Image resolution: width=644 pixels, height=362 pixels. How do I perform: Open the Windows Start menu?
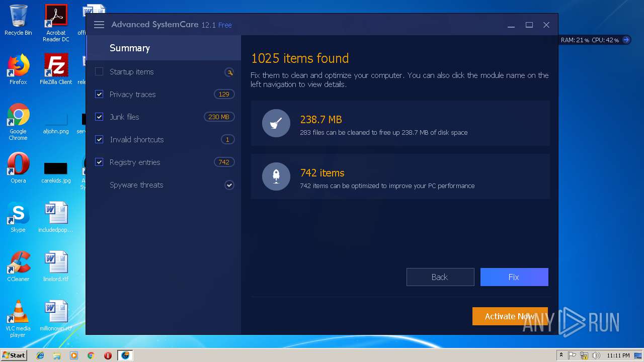coord(14,355)
